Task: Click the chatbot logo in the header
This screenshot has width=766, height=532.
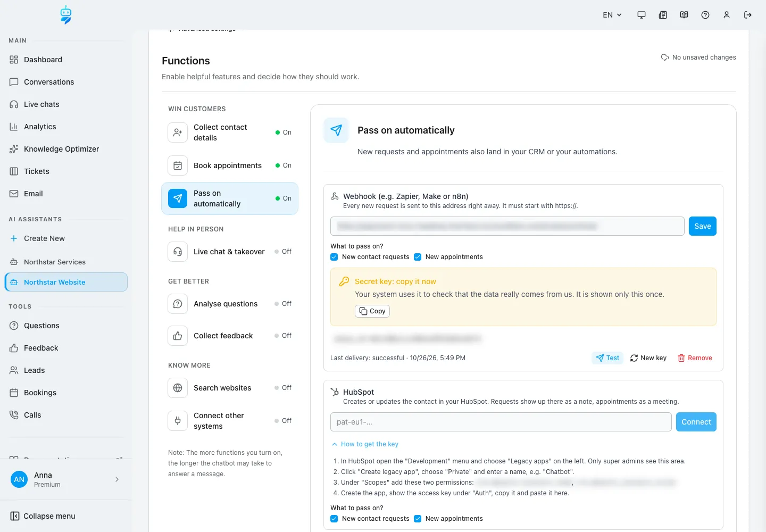Action: click(66, 15)
